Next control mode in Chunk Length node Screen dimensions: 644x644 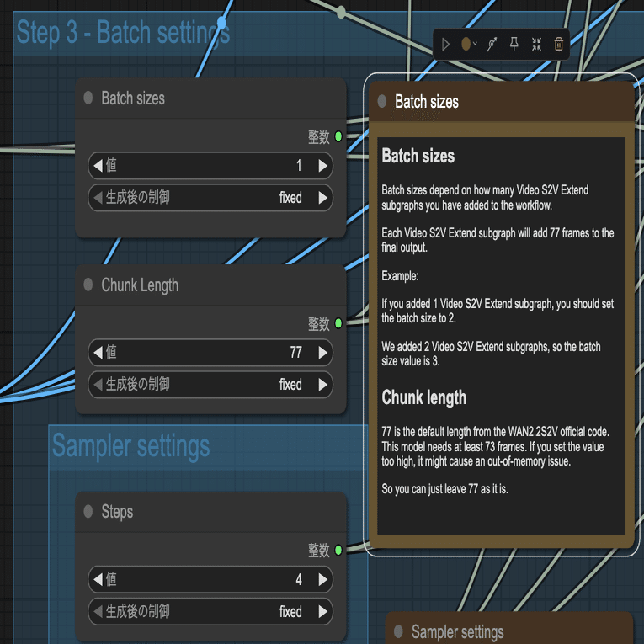click(x=323, y=385)
